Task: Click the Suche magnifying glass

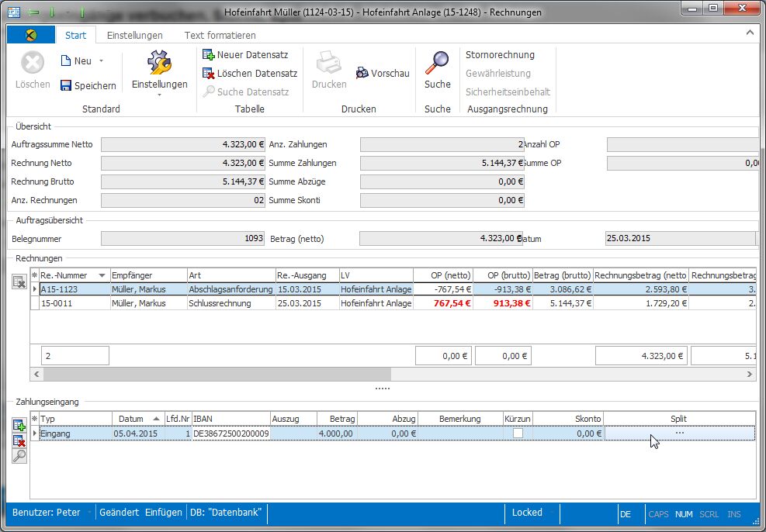Action: (x=437, y=63)
